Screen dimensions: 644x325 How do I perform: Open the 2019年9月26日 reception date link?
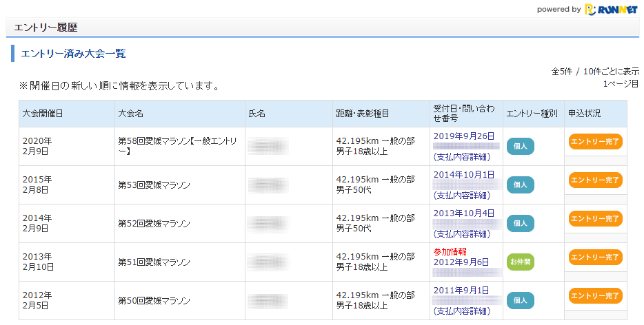tap(464, 136)
